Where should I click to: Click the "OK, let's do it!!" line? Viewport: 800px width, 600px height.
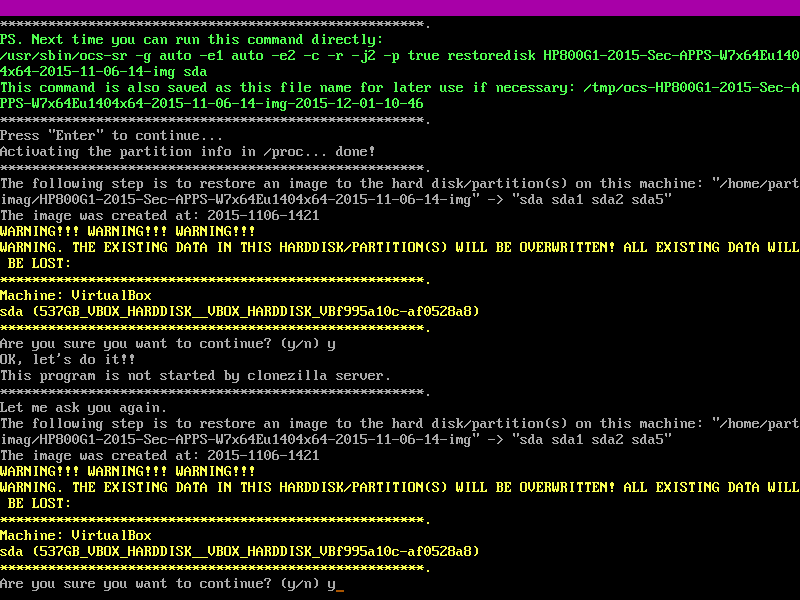67,360
